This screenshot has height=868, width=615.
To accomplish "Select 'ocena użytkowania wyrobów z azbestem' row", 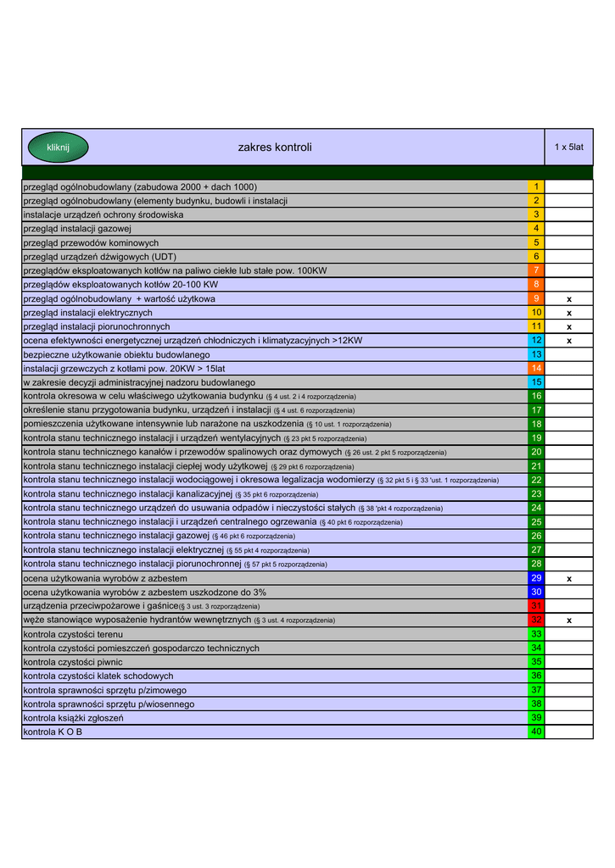I will click(x=105, y=578).
